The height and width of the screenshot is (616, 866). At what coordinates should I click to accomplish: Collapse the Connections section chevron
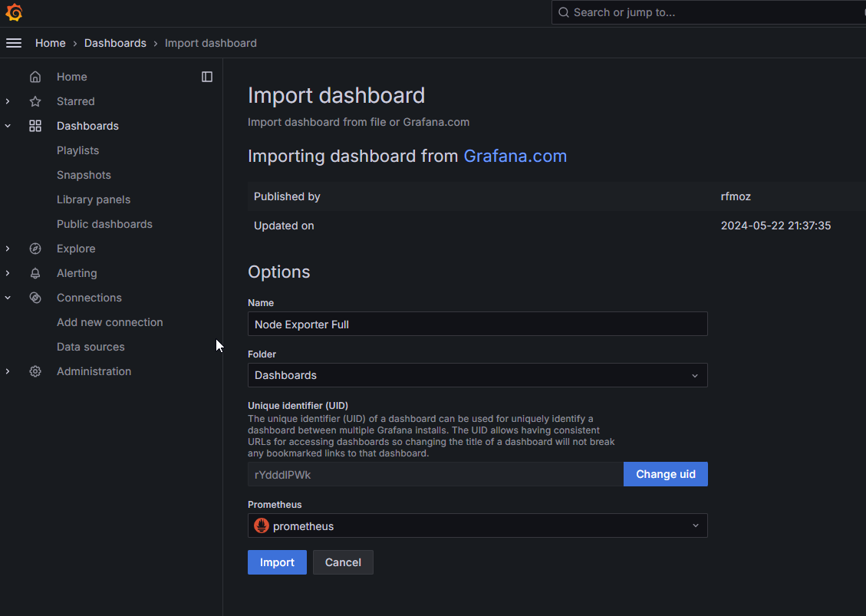click(x=8, y=298)
